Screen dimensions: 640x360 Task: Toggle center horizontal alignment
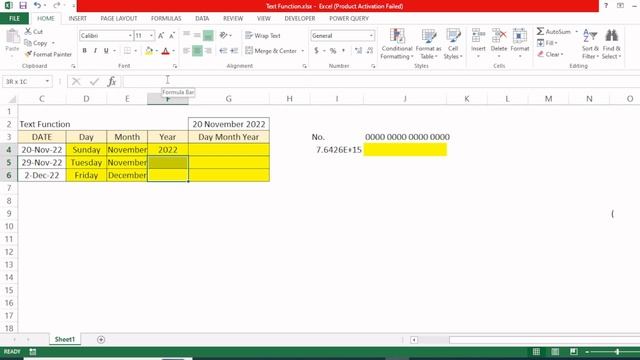point(197,51)
